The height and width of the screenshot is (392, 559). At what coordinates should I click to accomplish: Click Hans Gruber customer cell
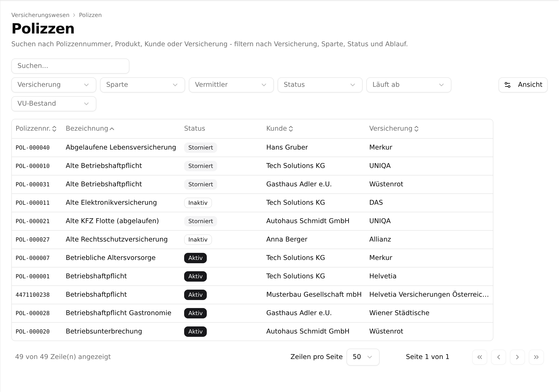point(287,147)
